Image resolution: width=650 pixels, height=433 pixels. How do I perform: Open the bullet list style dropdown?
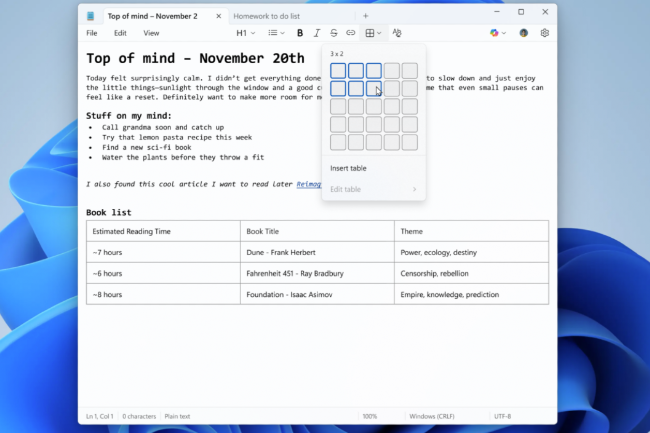(276, 33)
